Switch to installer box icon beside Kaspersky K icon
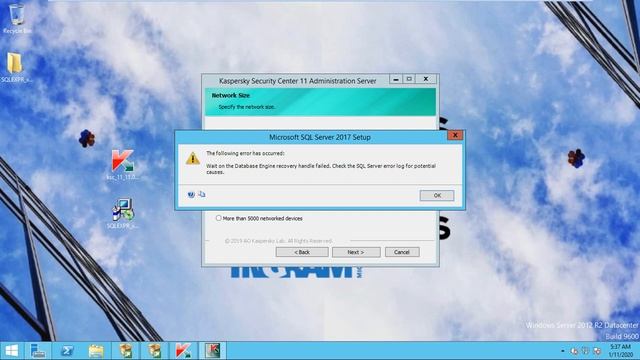The height and width of the screenshot is (360, 640). (x=154, y=351)
